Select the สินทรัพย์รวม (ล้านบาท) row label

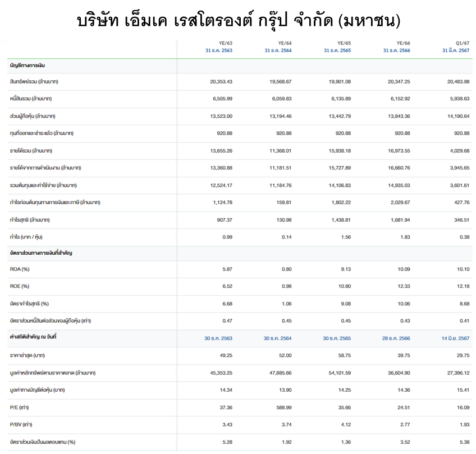pos(34,81)
